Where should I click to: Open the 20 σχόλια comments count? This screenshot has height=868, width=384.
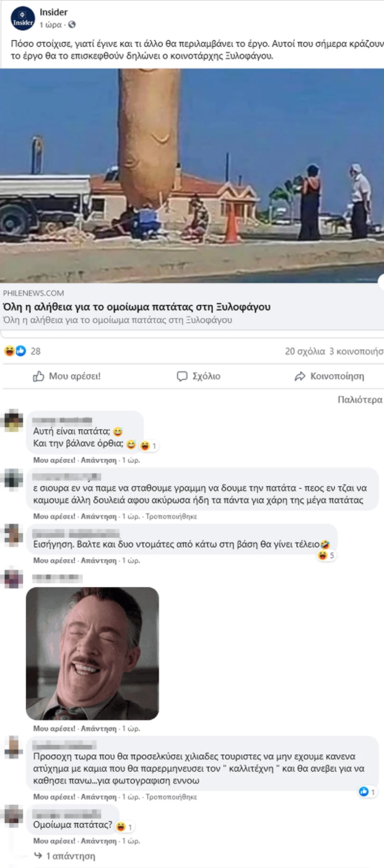(x=305, y=351)
